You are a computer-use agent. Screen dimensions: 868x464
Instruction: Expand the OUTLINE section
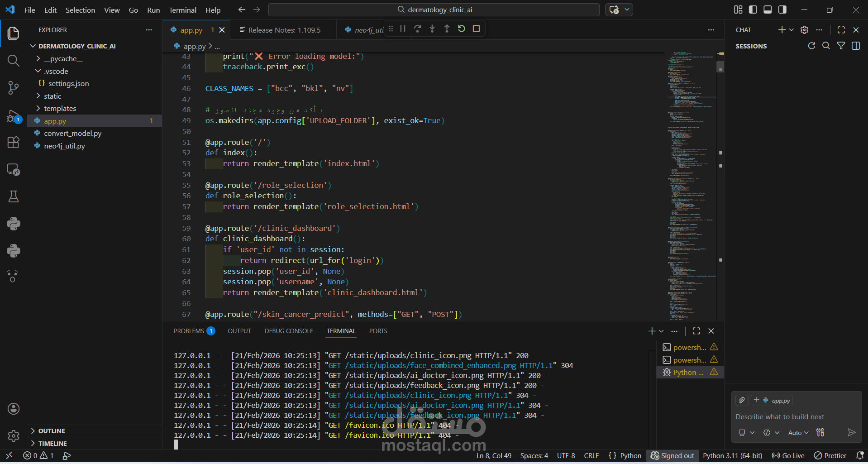point(52,431)
